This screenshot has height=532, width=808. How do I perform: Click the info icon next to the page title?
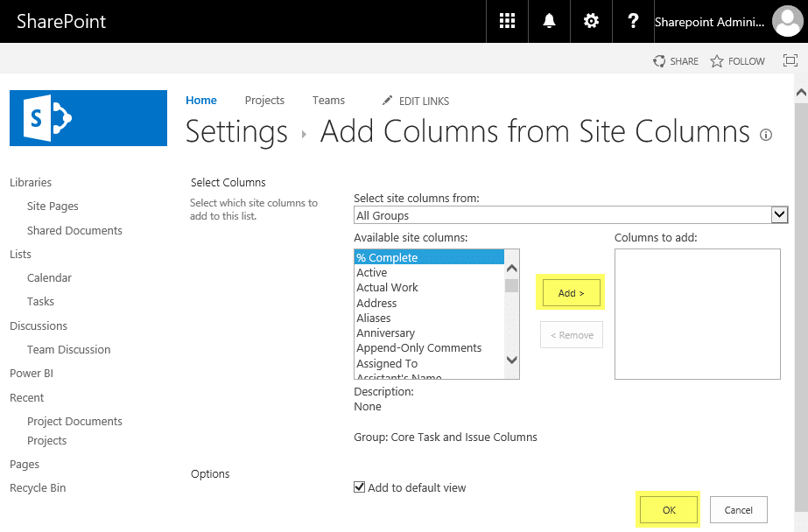tap(766, 136)
